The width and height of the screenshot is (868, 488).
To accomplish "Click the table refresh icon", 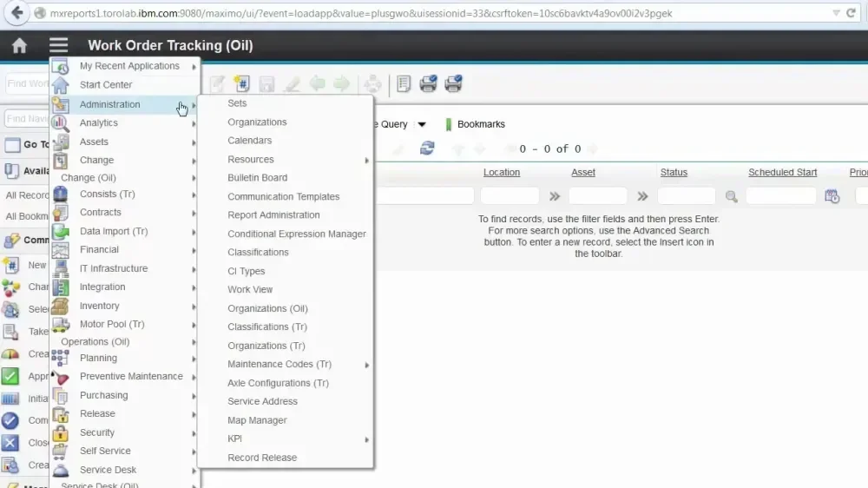I will [x=427, y=148].
